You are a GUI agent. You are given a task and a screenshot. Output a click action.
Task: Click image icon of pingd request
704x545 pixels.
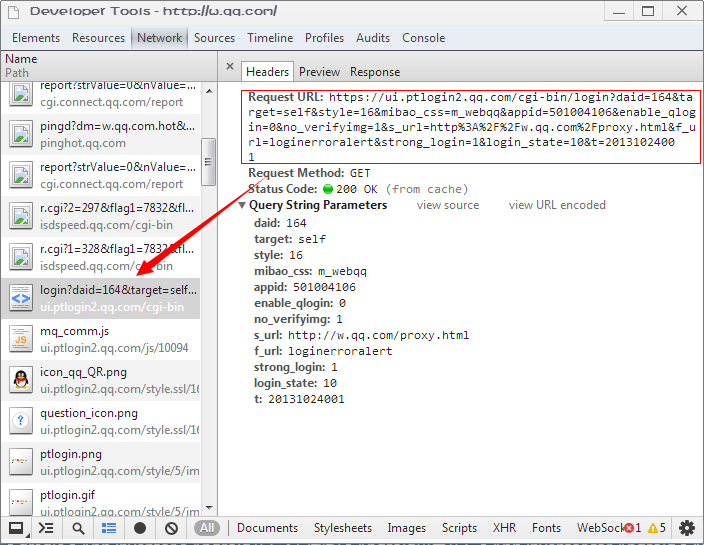21,135
